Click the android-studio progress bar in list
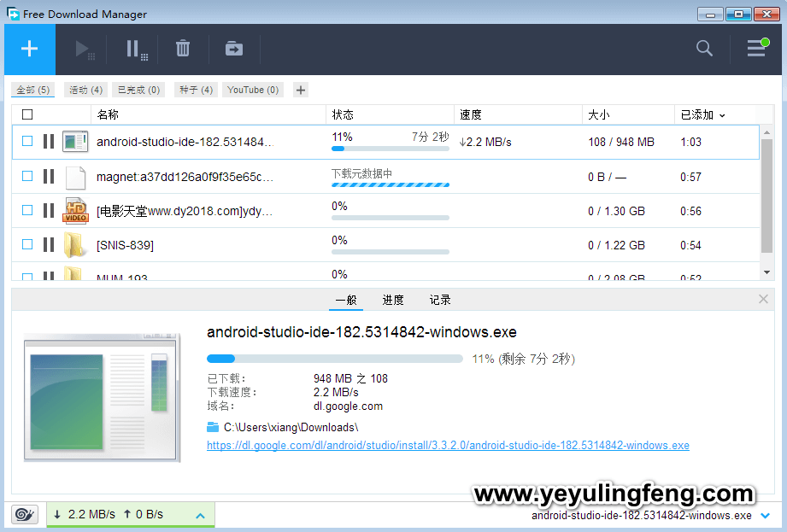This screenshot has width=787, height=532. (x=391, y=149)
